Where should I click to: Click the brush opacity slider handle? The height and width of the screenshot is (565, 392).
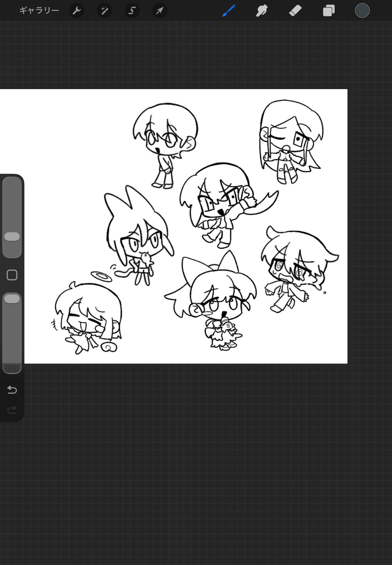click(x=12, y=299)
